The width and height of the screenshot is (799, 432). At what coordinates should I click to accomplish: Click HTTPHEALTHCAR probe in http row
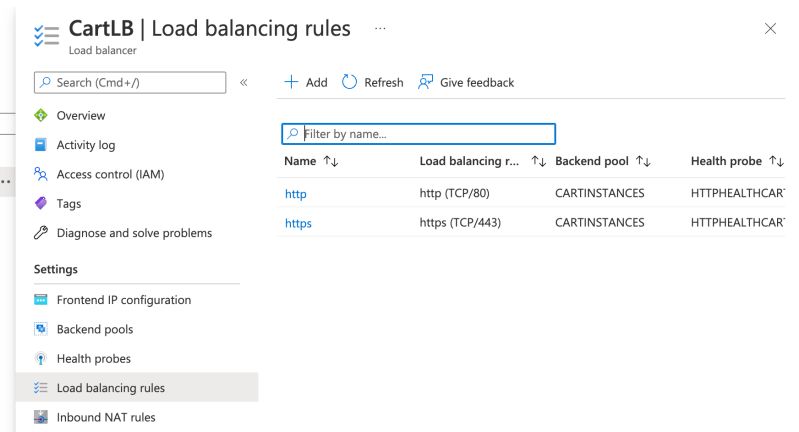coord(738,193)
